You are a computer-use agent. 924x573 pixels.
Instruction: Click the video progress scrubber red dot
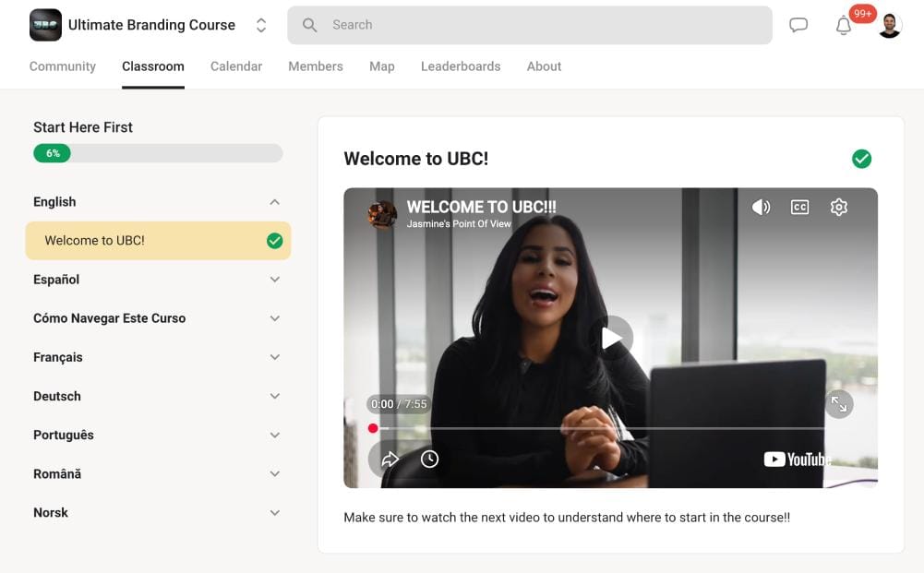click(x=373, y=428)
